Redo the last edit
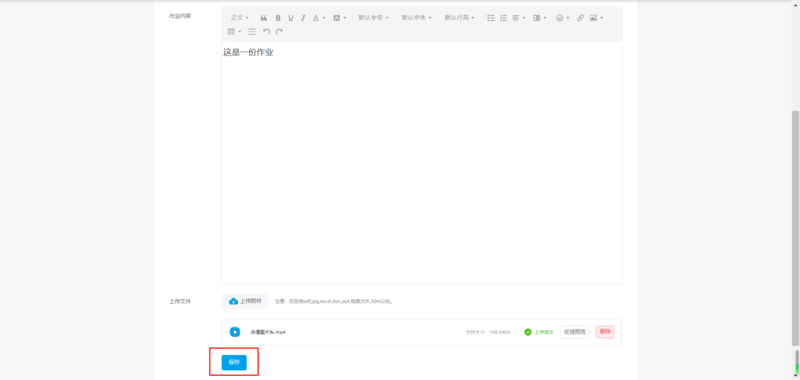The height and width of the screenshot is (380, 800). [279, 32]
